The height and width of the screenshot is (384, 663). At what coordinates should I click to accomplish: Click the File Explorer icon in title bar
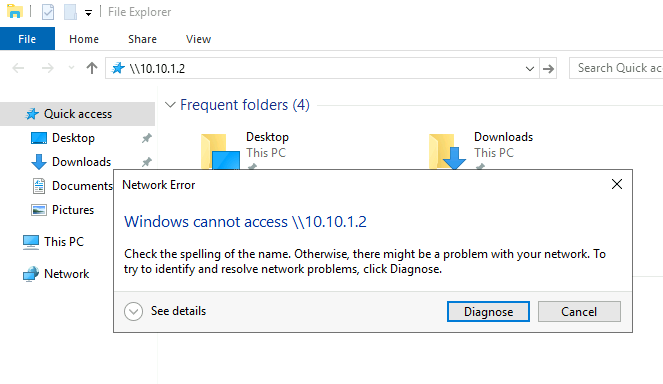tap(14, 11)
